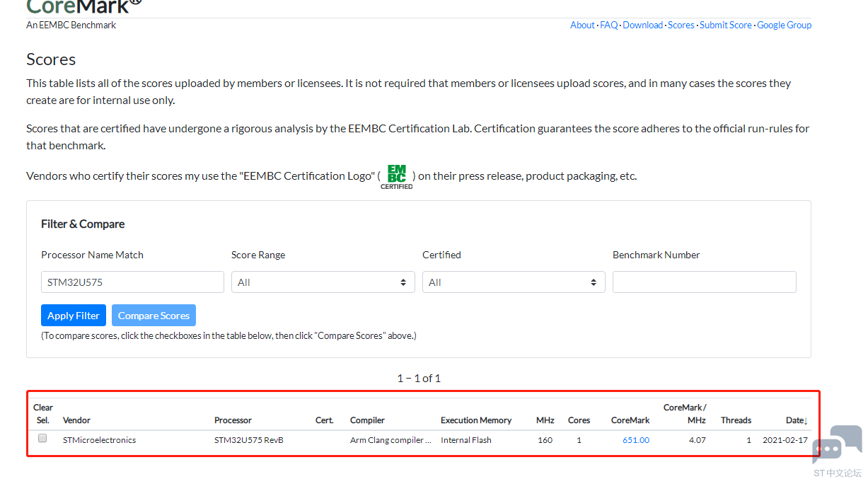This screenshot has height=484, width=868.
Task: Sort by the CoreMark column header
Action: (x=630, y=420)
